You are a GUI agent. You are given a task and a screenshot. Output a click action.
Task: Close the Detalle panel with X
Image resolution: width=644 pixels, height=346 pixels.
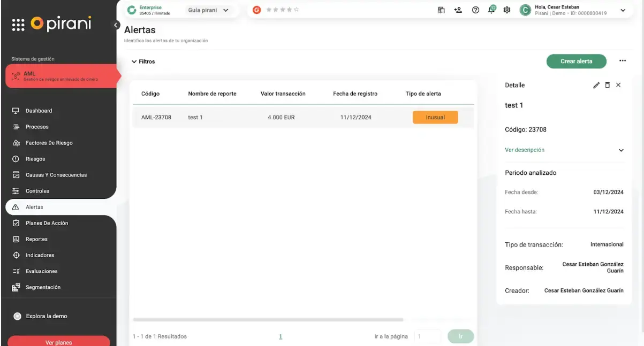618,85
